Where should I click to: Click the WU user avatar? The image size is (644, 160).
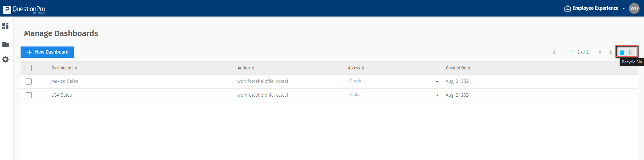point(634,8)
